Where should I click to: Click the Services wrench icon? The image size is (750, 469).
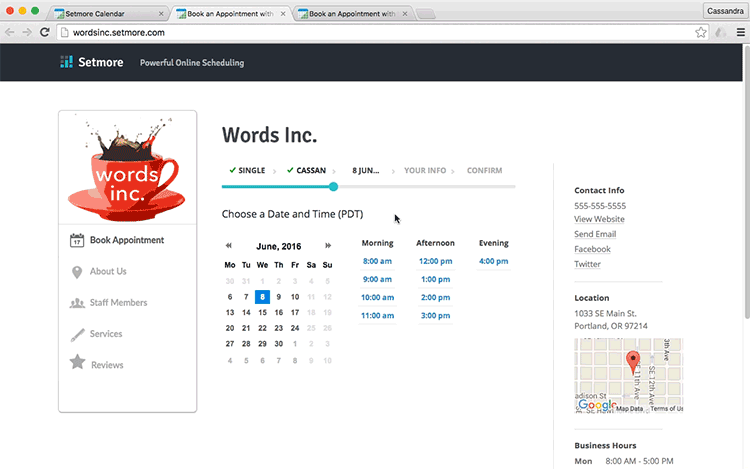tap(77, 335)
